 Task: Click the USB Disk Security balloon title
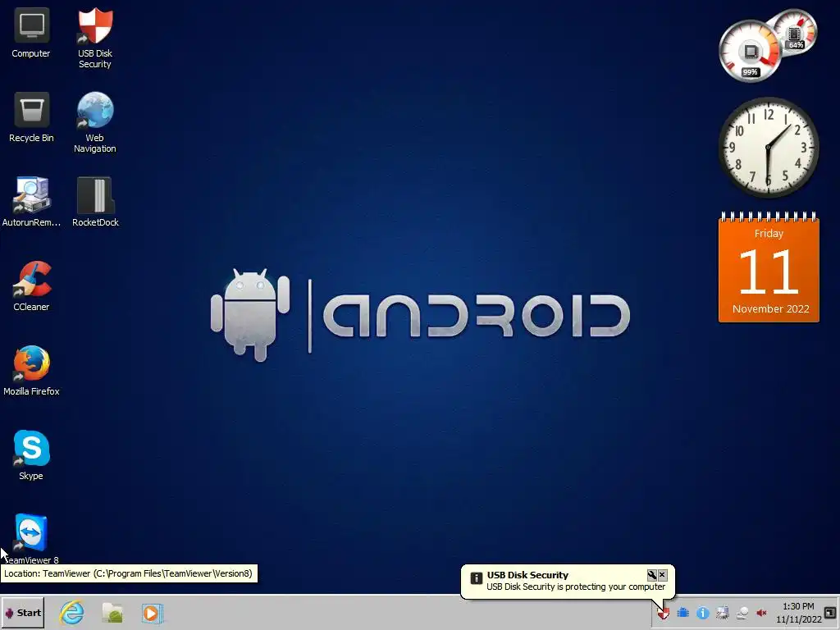(x=527, y=575)
